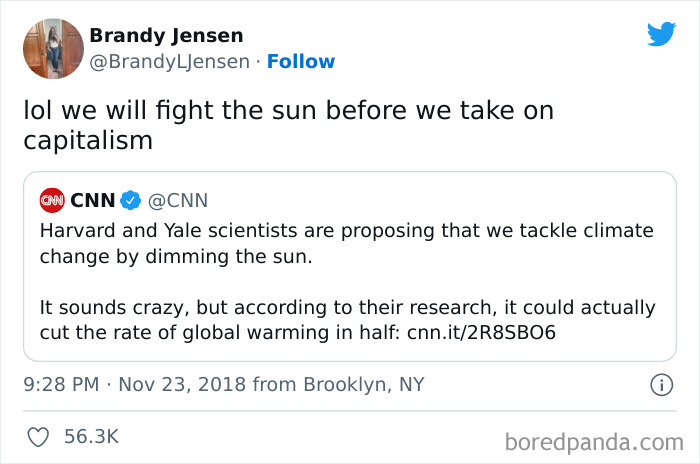The image size is (700, 464).
Task: Click the Twitter bird logo
Action: pyautogui.click(x=661, y=34)
